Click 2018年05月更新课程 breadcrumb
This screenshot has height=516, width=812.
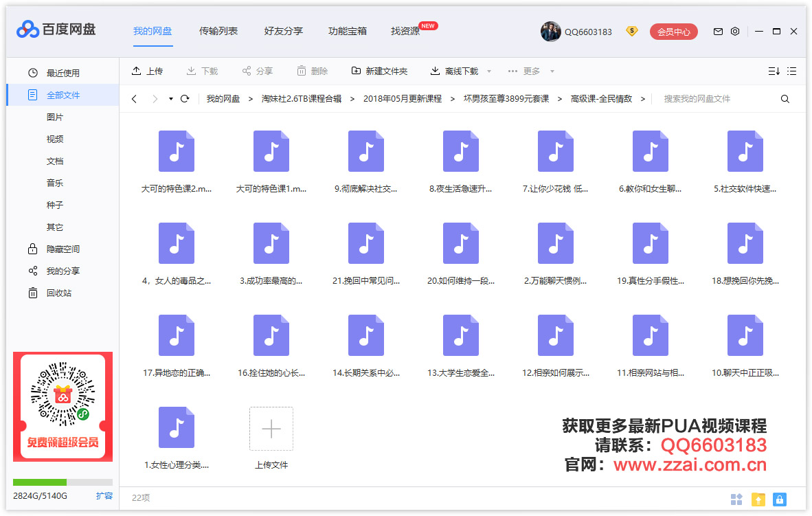(x=403, y=99)
